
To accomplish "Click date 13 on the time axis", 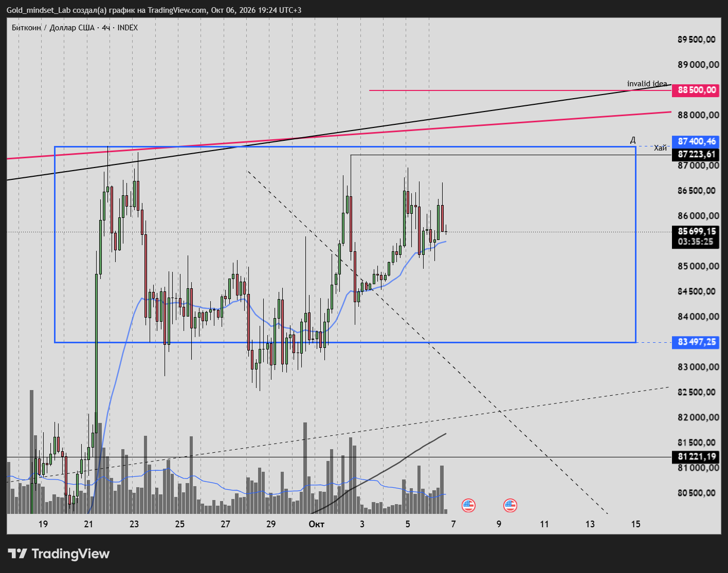I will 590,524.
